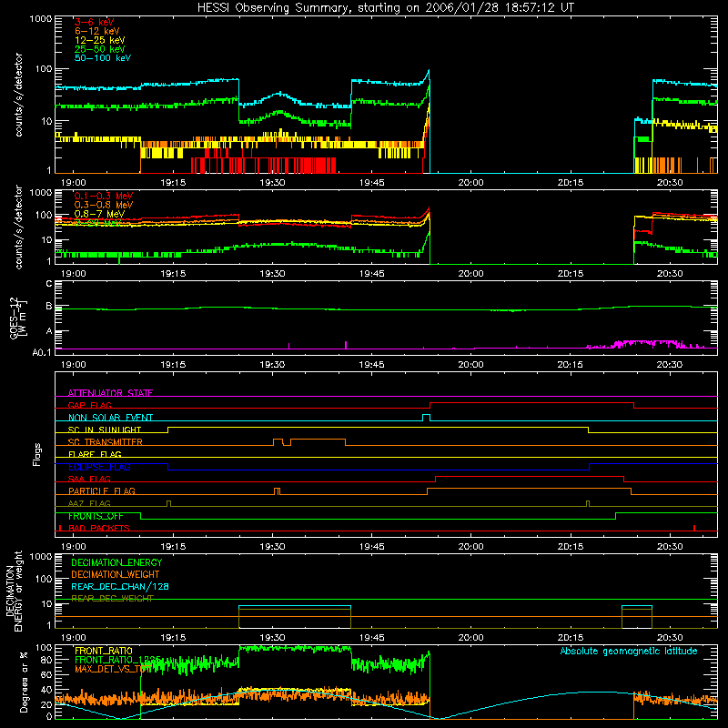The image size is (728, 728).
Task: Click the A0.1 label on the GOES axis
Action: pyautogui.click(x=42, y=352)
